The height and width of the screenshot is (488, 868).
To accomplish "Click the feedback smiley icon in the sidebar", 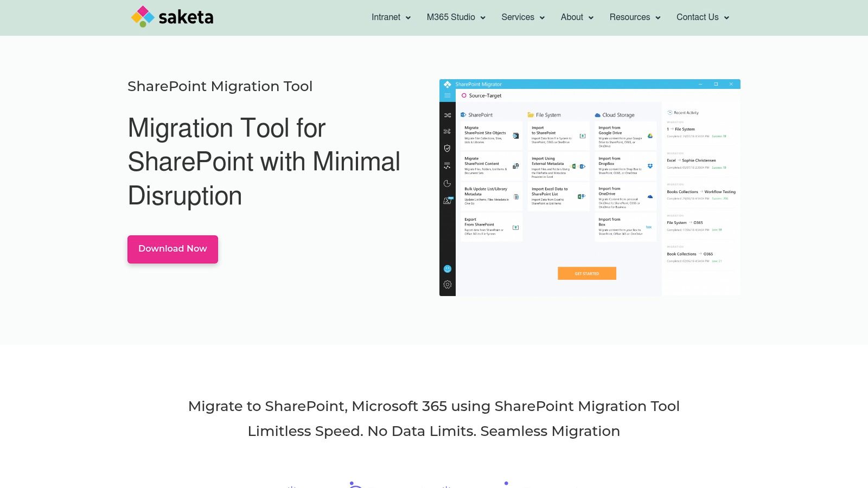I will click(x=446, y=268).
